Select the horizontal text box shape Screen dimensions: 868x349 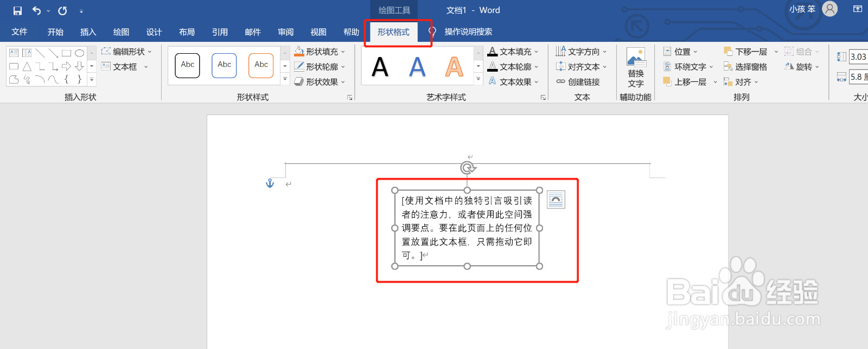[14, 53]
